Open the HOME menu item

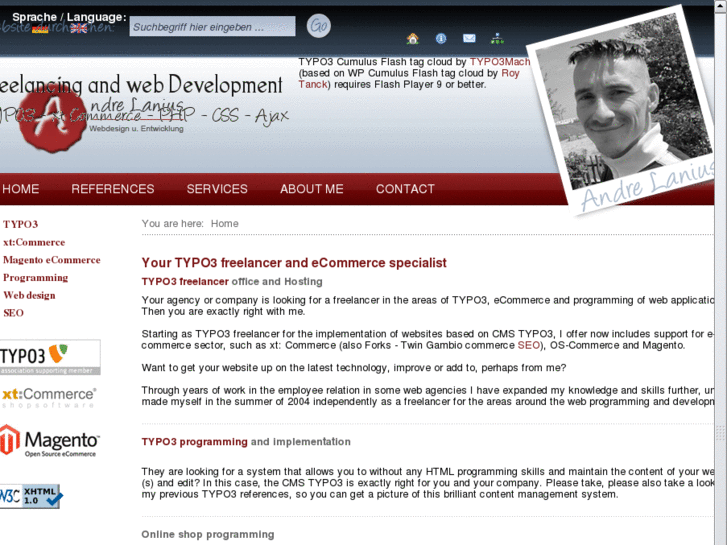coord(20,189)
